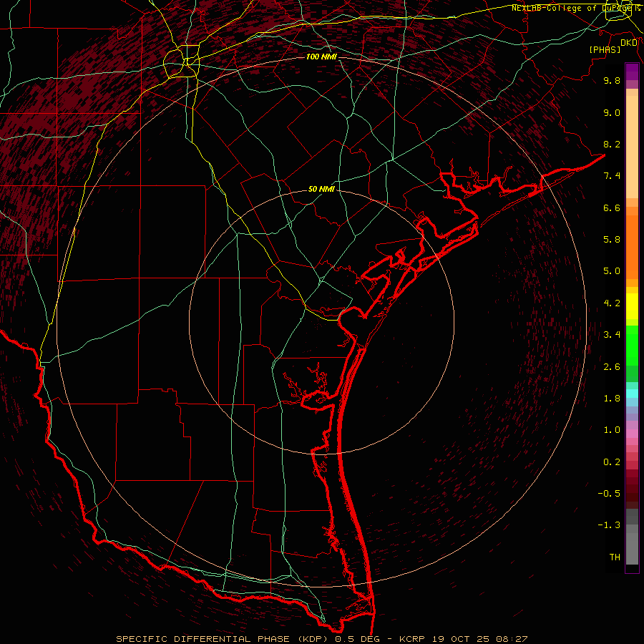Click the yellow swatch beside the 4.2 value
This screenshot has height=644, width=644.
pos(632,306)
